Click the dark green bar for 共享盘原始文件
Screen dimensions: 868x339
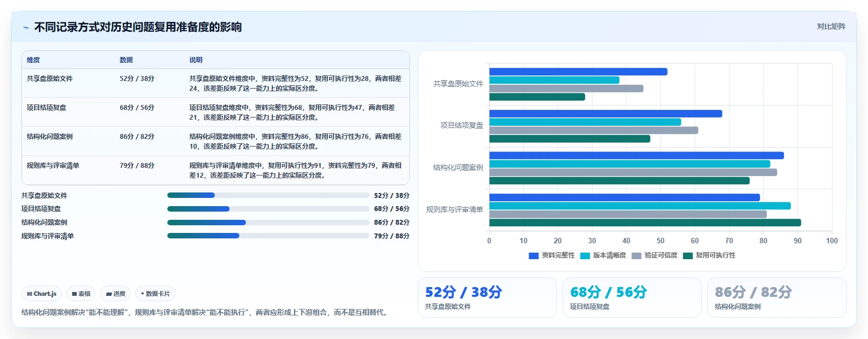[537, 97]
